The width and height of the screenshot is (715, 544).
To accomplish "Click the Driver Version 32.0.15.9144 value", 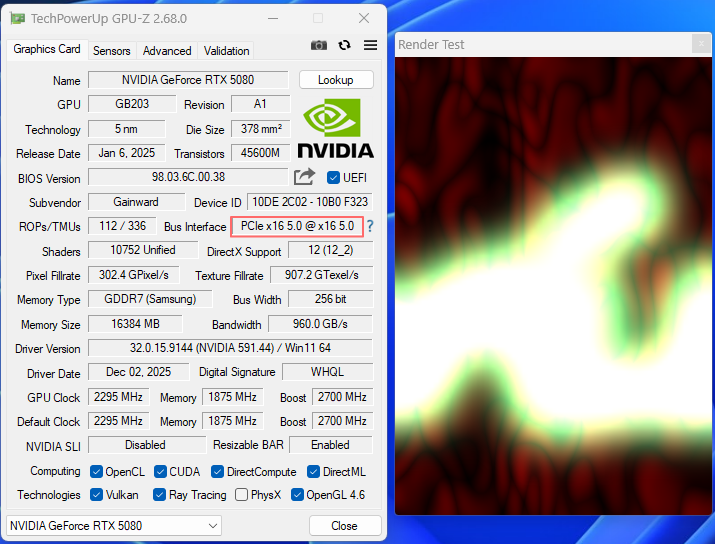I will pyautogui.click(x=230, y=348).
